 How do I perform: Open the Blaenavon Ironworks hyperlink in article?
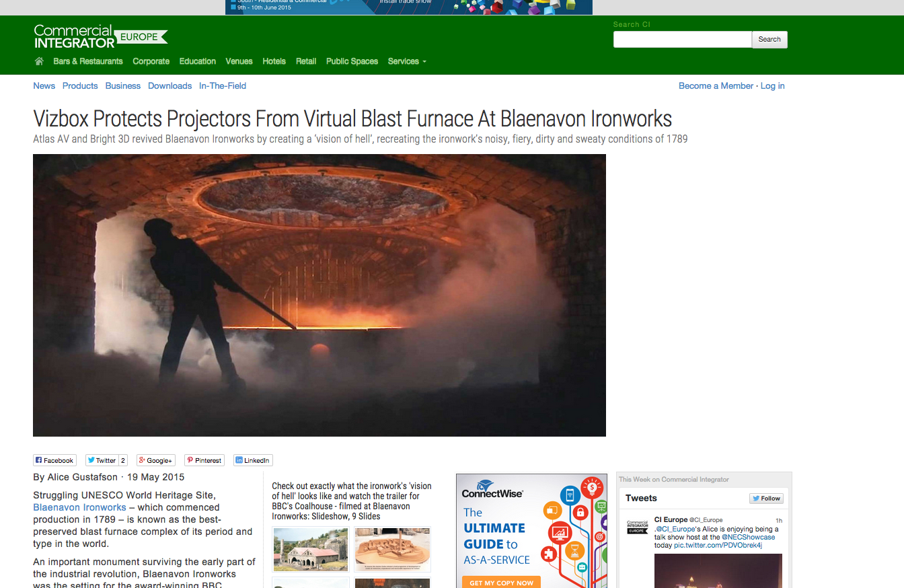tap(79, 507)
